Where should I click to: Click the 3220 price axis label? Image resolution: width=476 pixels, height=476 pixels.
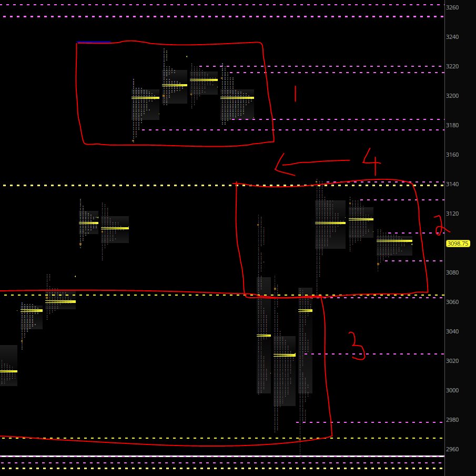click(452, 66)
